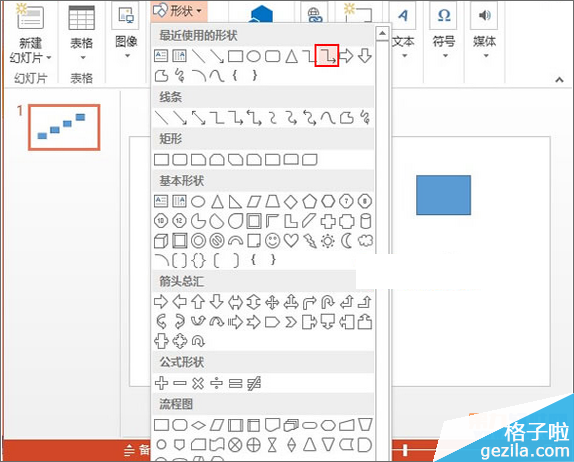The height and width of the screenshot is (462, 574).
Task: Select the cube shape in Basic Shapes
Action: (161, 241)
